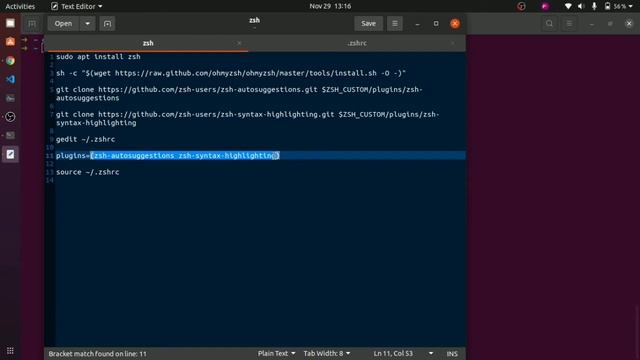Image resolution: width=640 pixels, height=360 pixels.
Task: Open the Ln 11, Col 53 position dropdown
Action: pyautogui.click(x=403, y=353)
